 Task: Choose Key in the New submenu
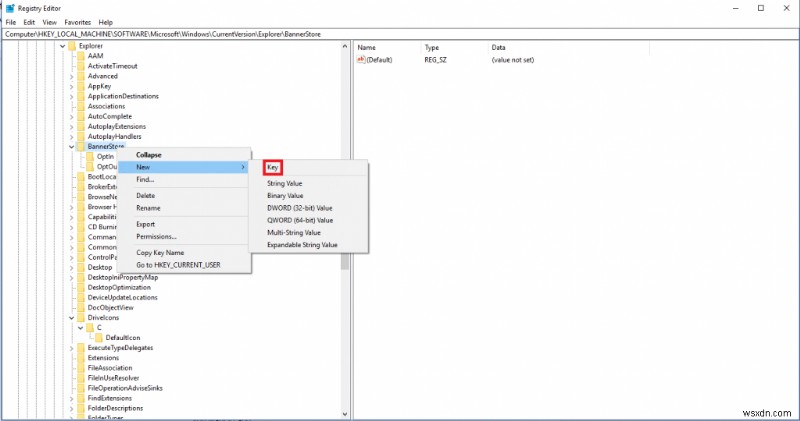[273, 167]
